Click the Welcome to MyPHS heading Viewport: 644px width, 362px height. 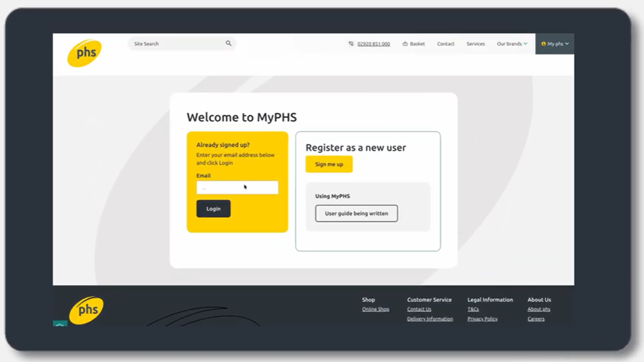click(x=241, y=117)
